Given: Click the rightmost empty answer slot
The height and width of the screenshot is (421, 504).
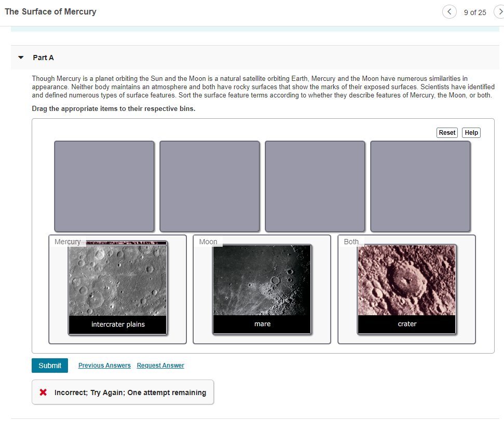Looking at the screenshot, I should coord(420,185).
